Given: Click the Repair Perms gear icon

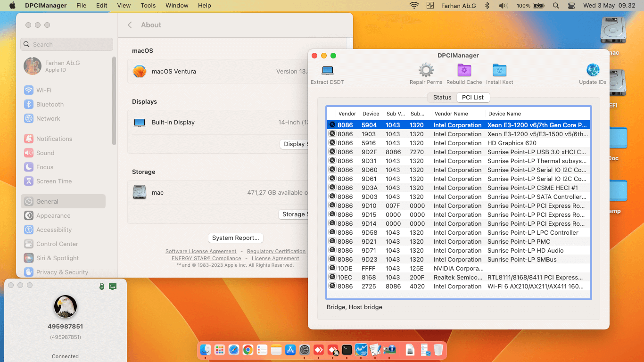Looking at the screenshot, I should [x=426, y=71].
